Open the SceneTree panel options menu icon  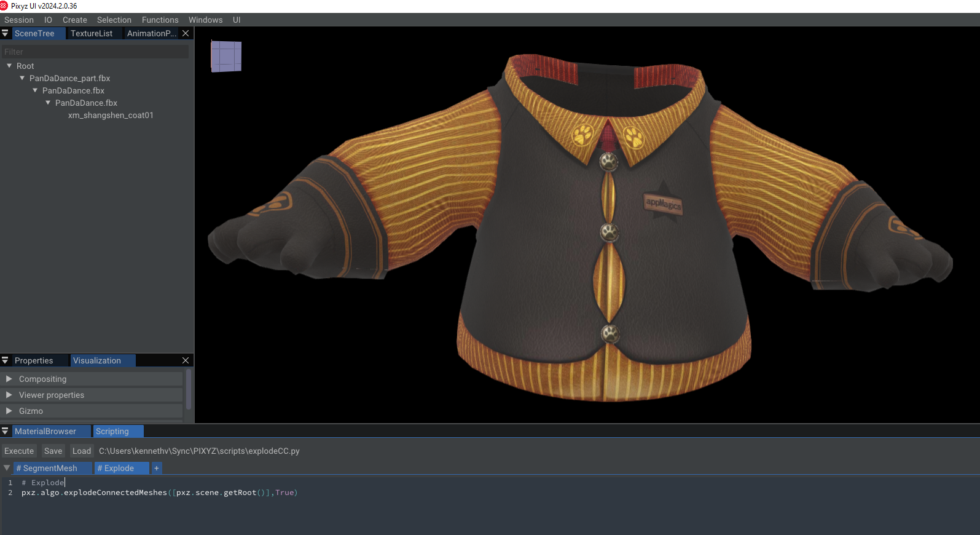tap(5, 33)
